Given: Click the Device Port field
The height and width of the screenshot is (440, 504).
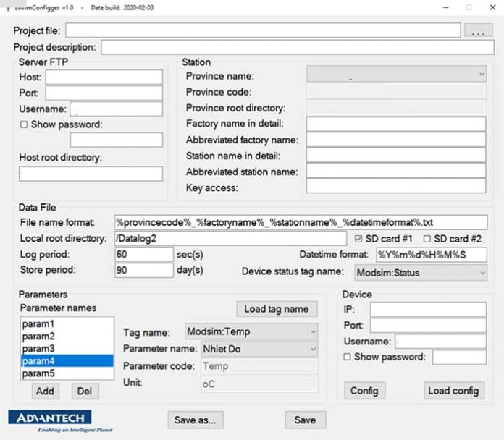Looking at the screenshot, I should 428,326.
